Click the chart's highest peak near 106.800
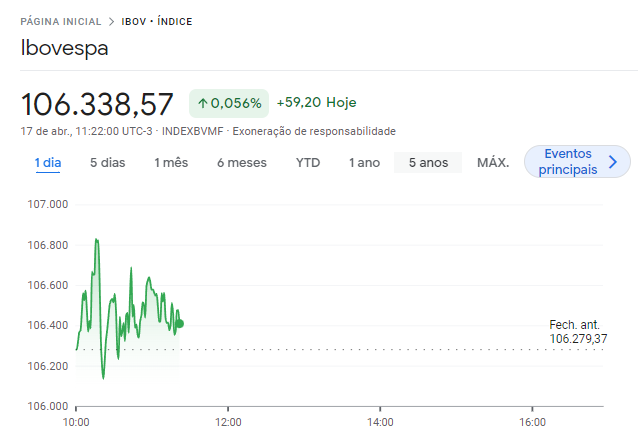This screenshot has width=638, height=434. coord(96,240)
